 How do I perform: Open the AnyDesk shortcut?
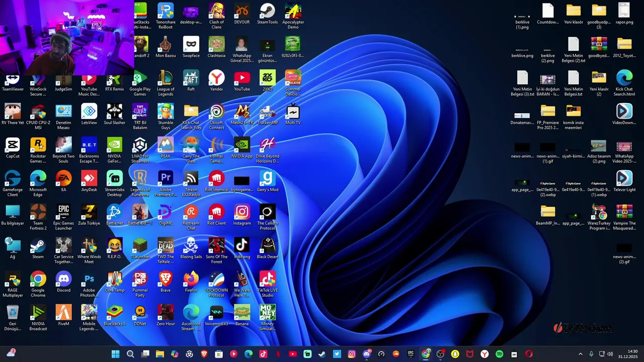[89, 182]
